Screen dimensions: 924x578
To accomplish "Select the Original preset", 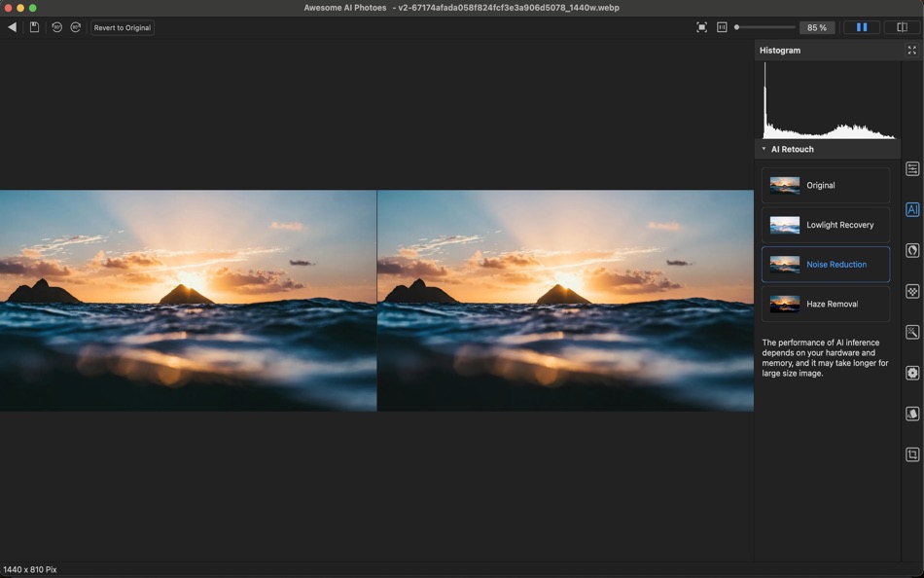I will point(826,185).
